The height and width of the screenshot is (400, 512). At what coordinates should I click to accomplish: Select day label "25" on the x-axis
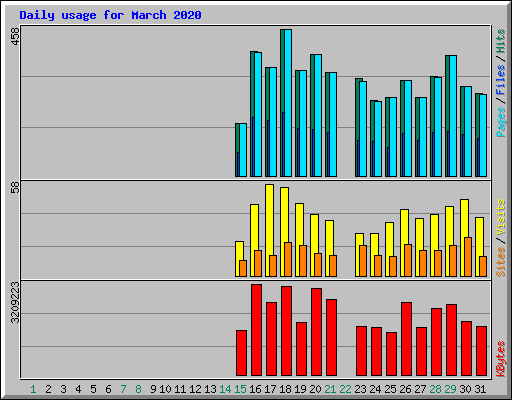390,389
